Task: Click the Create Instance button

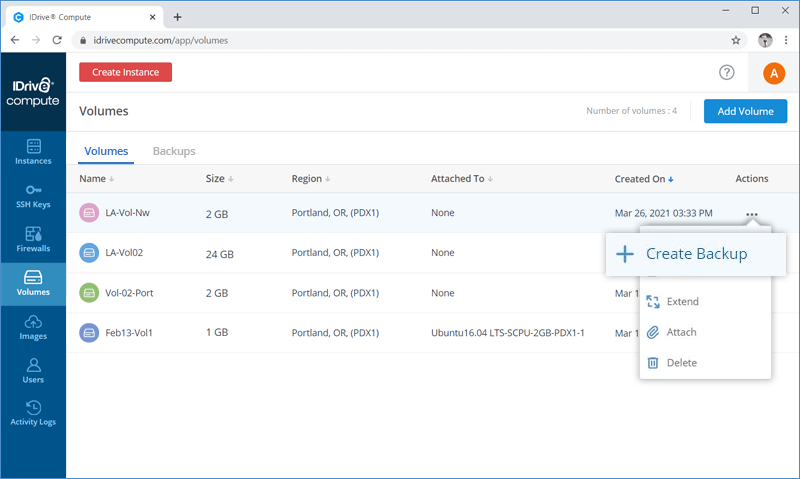Action: coord(126,72)
